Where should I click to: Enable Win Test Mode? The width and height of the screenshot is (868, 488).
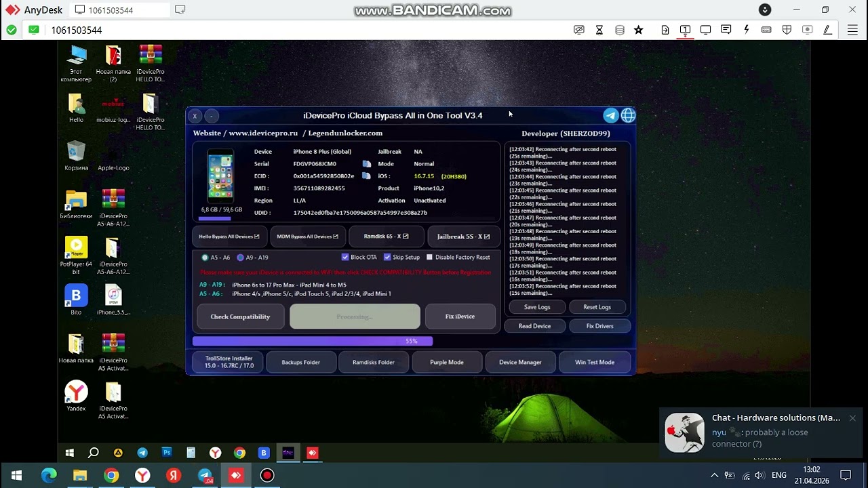[595, 362]
